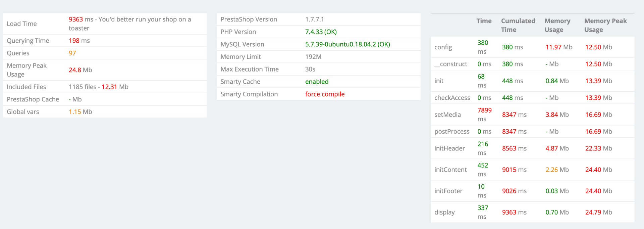Click the Queries count 97

click(72, 53)
